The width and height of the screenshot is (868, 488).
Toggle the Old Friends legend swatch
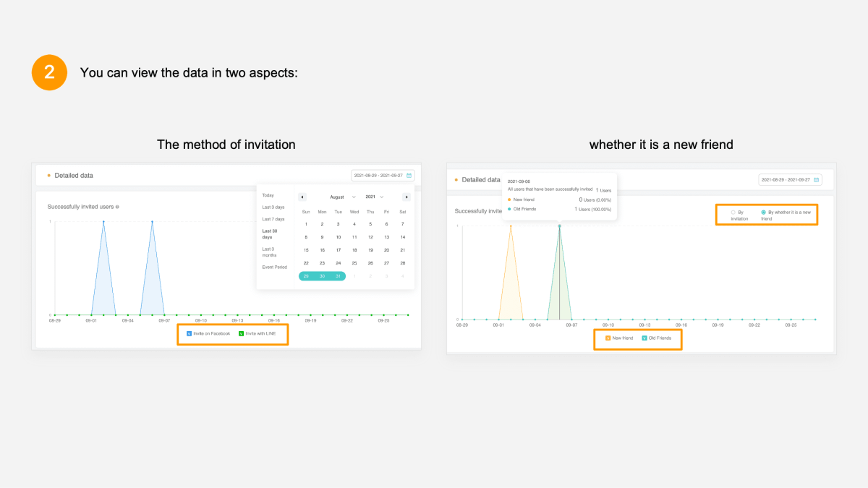point(644,338)
